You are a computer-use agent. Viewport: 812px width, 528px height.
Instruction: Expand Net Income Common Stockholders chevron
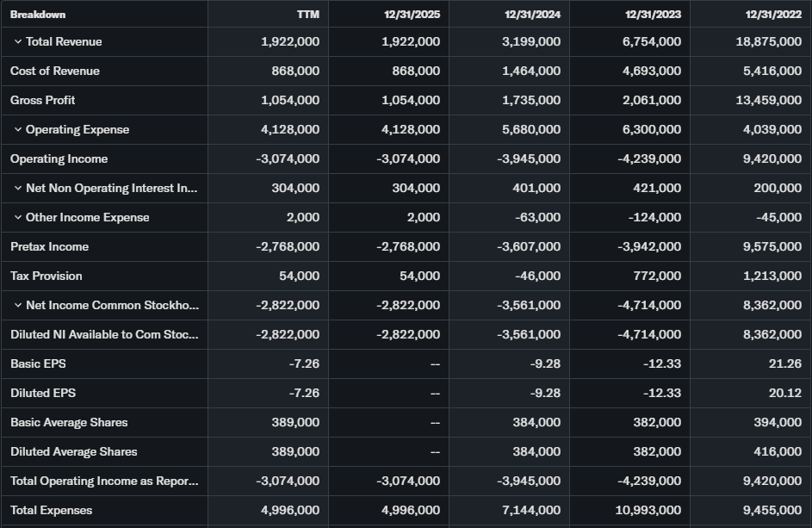[17, 306]
